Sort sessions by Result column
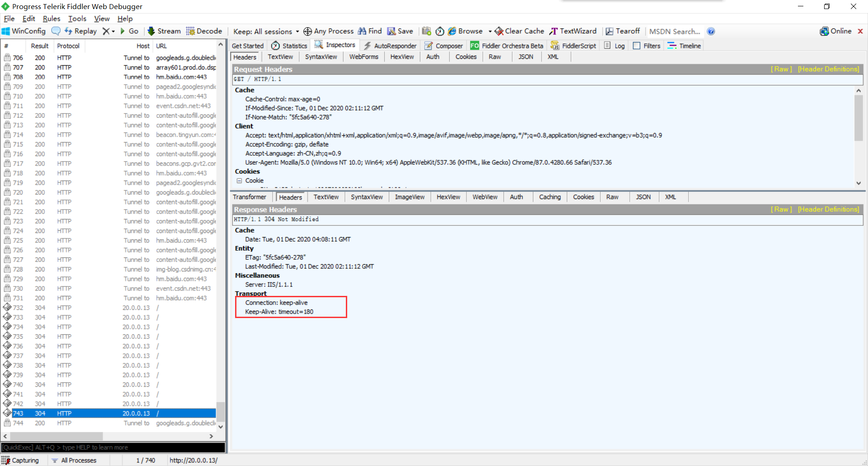The width and height of the screenshot is (868, 466). 39,46
